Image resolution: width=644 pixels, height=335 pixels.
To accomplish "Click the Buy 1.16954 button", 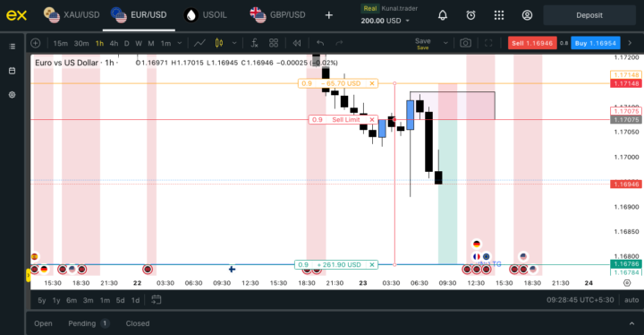I will click(596, 43).
